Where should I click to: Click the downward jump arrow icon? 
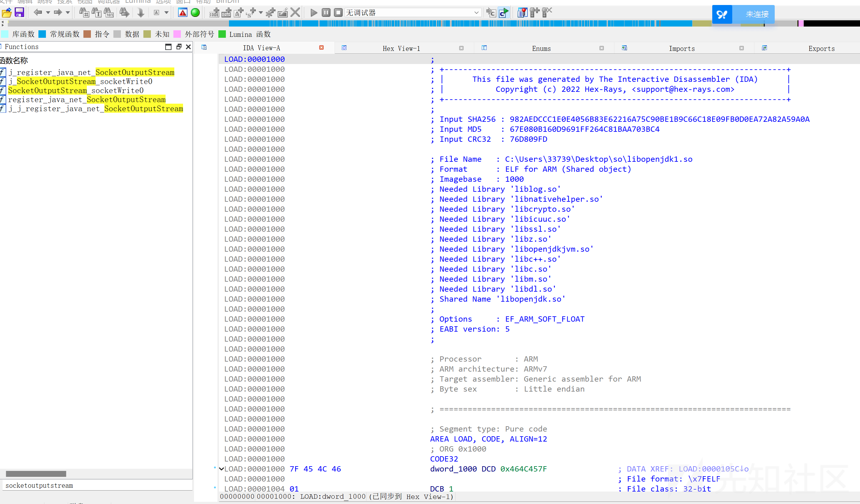[141, 13]
